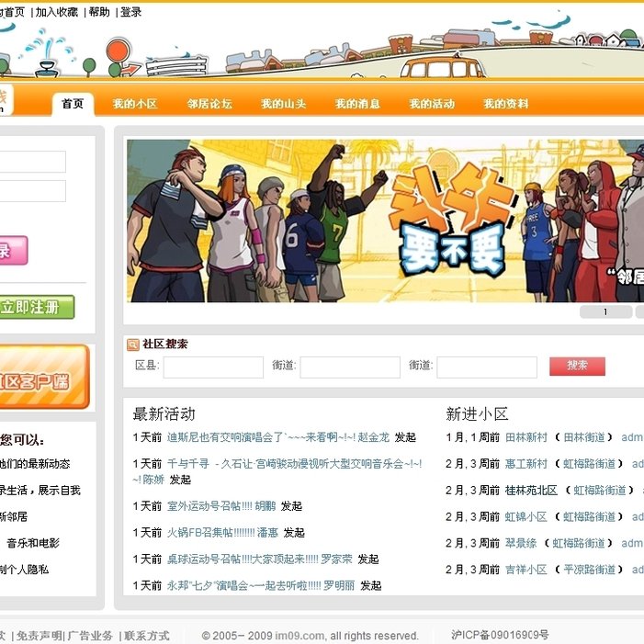
Task: Focus the 区县 input field
Action: coord(213,367)
